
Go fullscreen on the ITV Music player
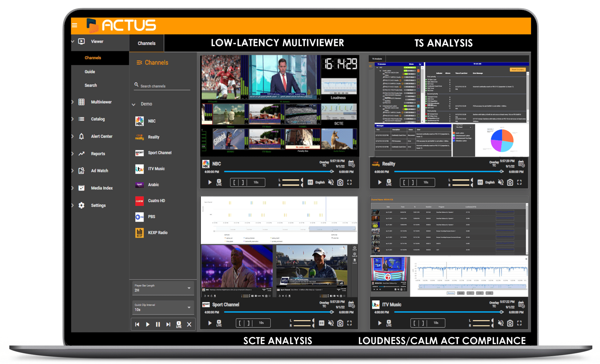[520, 323]
